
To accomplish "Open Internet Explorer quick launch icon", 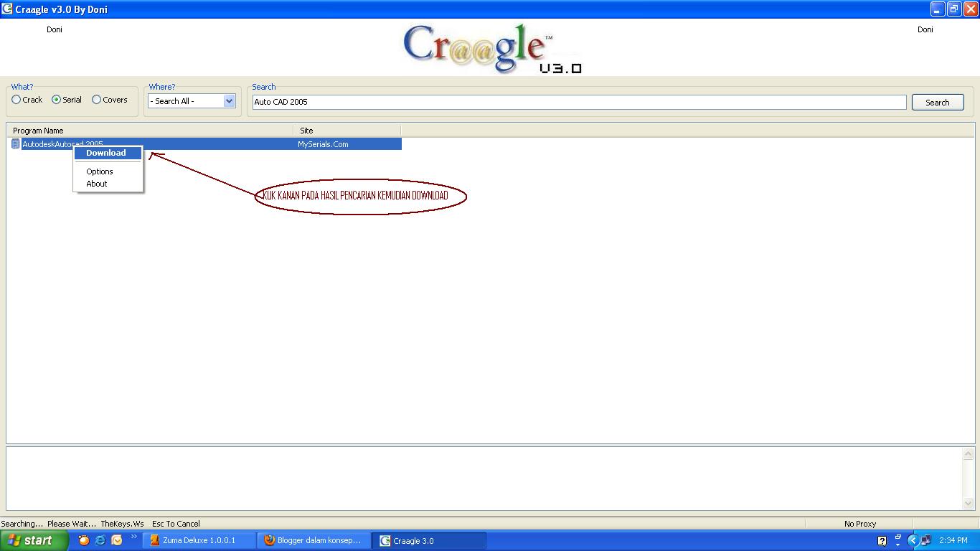I will [x=100, y=540].
